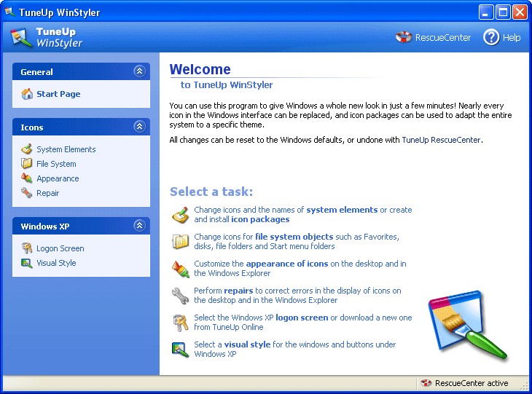Click the Logon Screen keys icon
The width and height of the screenshot is (532, 394).
(27, 248)
